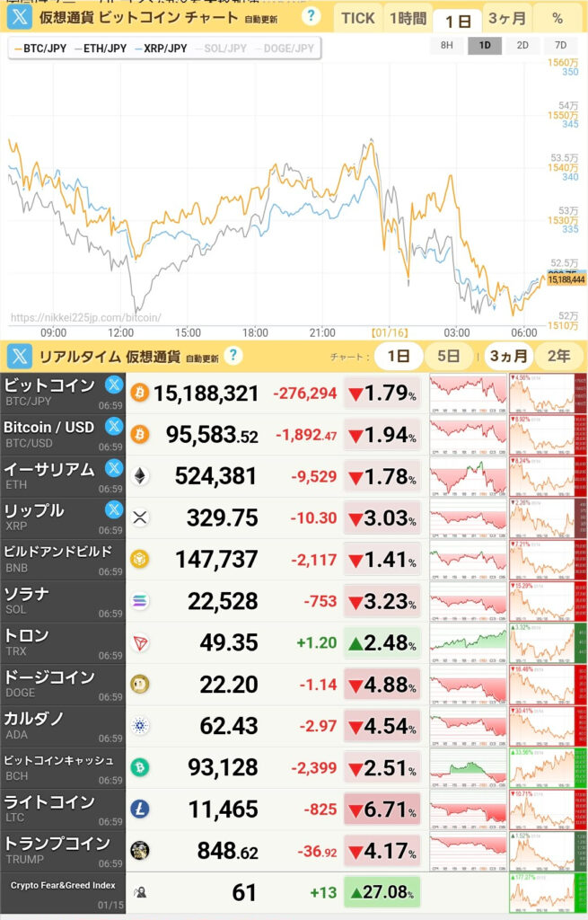The image size is (588, 920).
Task: Open the トロン green daily mini chart
Action: pyautogui.click(x=467, y=642)
